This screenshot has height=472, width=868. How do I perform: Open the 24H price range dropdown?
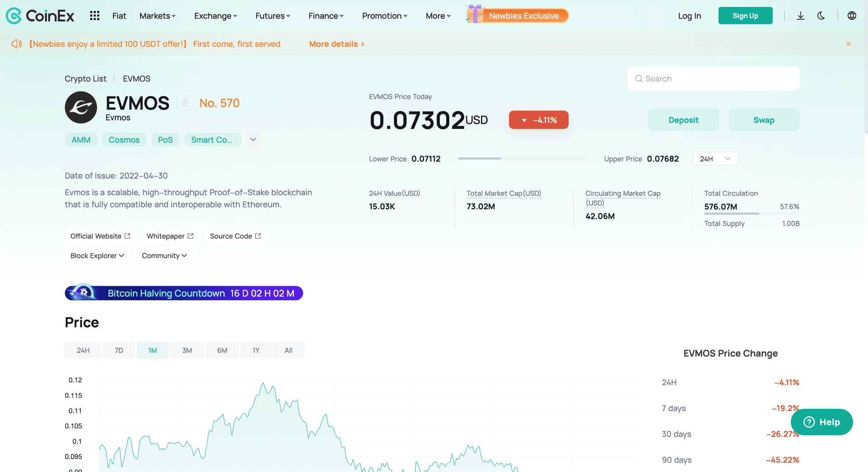click(x=715, y=159)
